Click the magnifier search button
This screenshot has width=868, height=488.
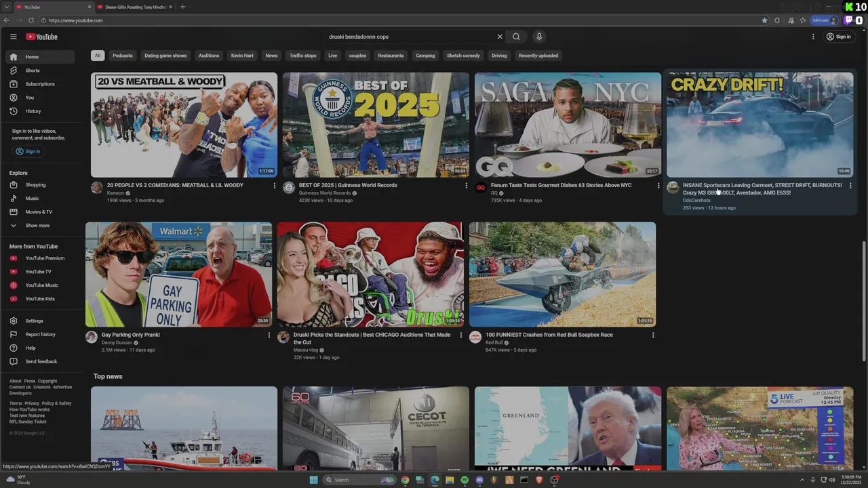pos(516,37)
